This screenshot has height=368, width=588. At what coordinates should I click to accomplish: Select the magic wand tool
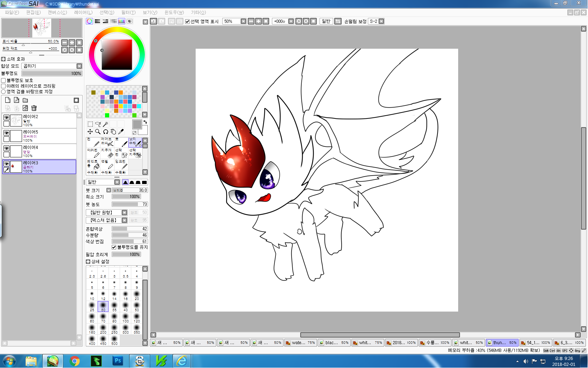tap(105, 124)
